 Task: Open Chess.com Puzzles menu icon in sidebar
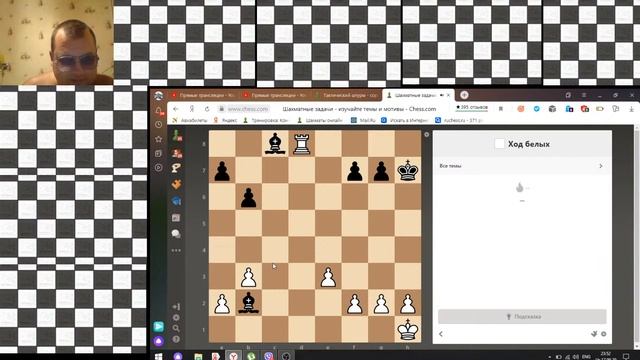(177, 153)
